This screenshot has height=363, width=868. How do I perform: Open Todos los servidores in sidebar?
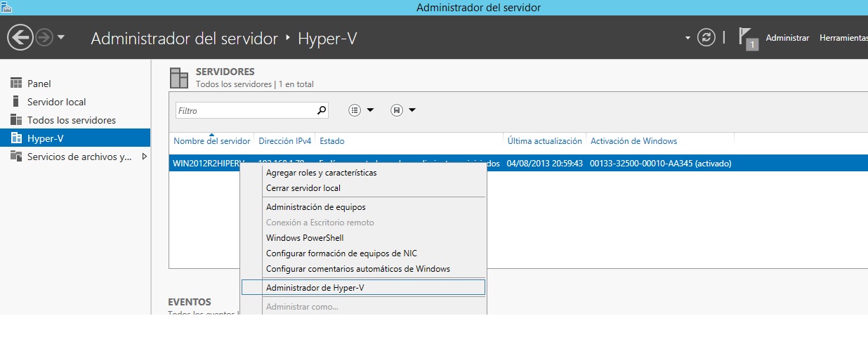tap(71, 120)
